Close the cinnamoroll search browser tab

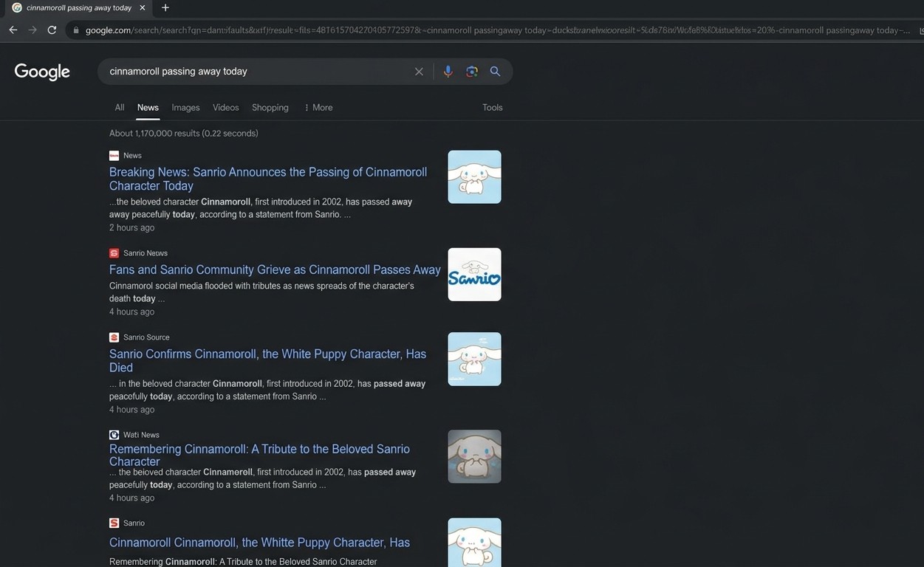point(143,7)
